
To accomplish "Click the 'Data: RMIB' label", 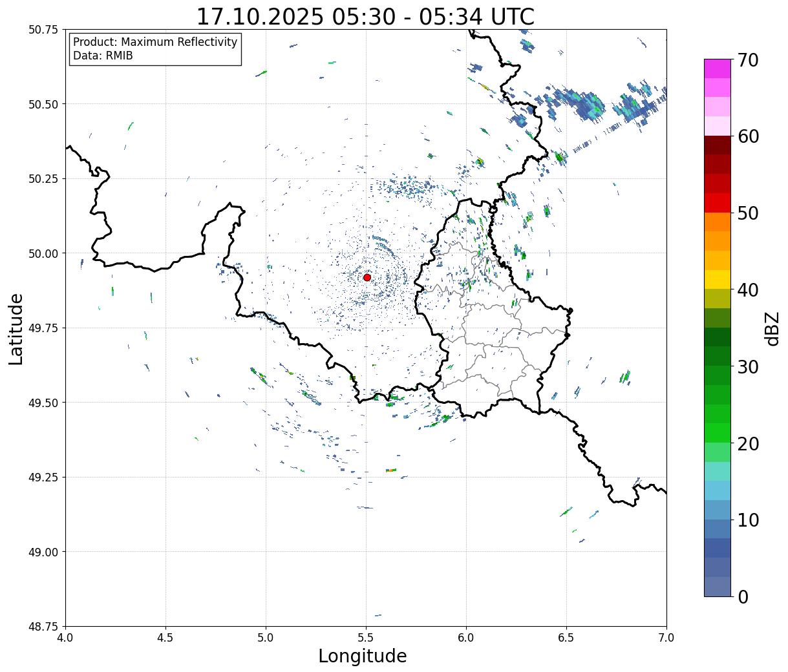I will (x=103, y=56).
